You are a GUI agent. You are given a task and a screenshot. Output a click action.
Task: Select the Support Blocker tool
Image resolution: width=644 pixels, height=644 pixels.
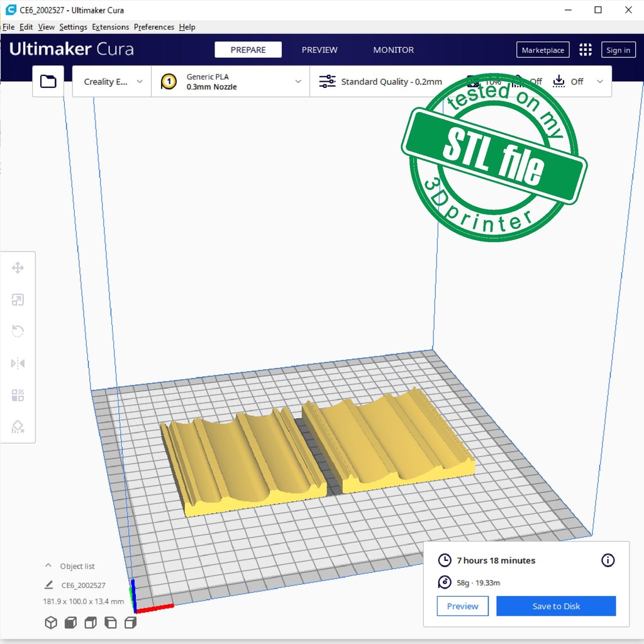point(18,427)
